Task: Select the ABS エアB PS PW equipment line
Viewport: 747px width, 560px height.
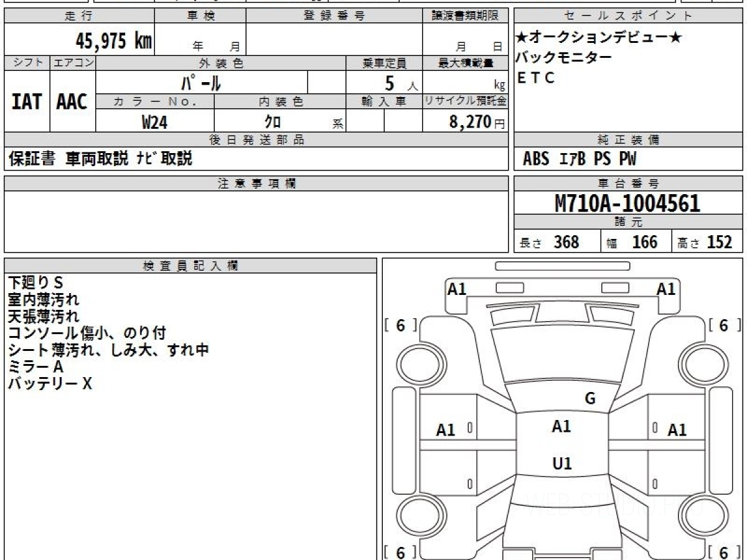Action: (580, 159)
